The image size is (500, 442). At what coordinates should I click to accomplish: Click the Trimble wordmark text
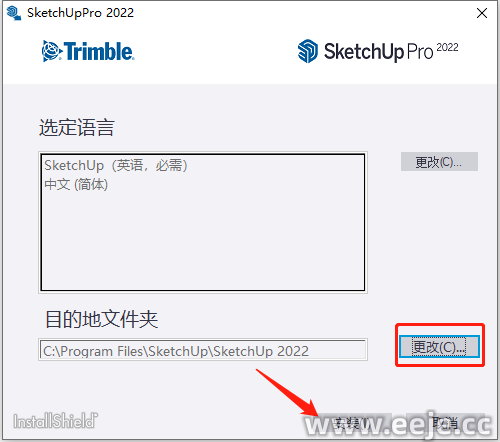(99, 51)
